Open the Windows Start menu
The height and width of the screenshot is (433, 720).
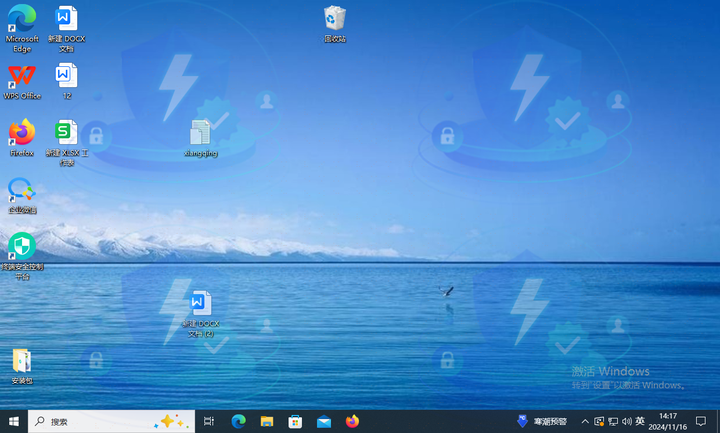(14, 422)
